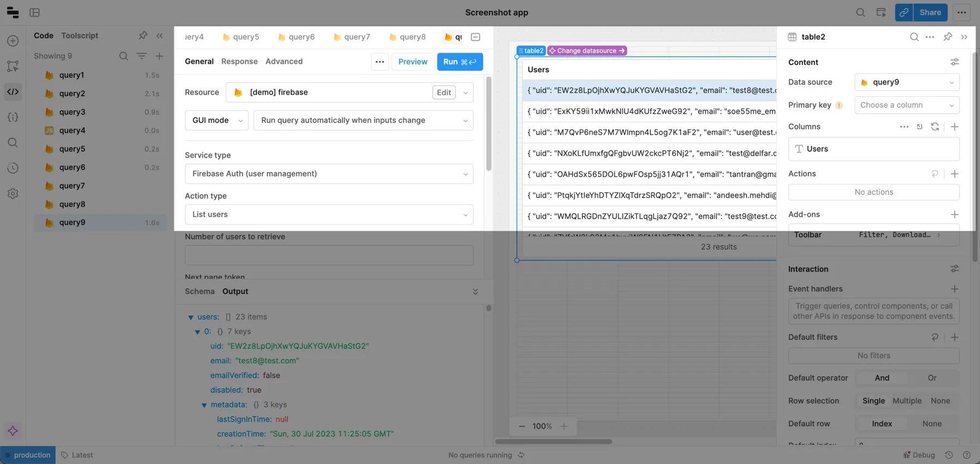Open the Action type List users dropdown
The width and height of the screenshot is (980, 464).
[x=329, y=215]
